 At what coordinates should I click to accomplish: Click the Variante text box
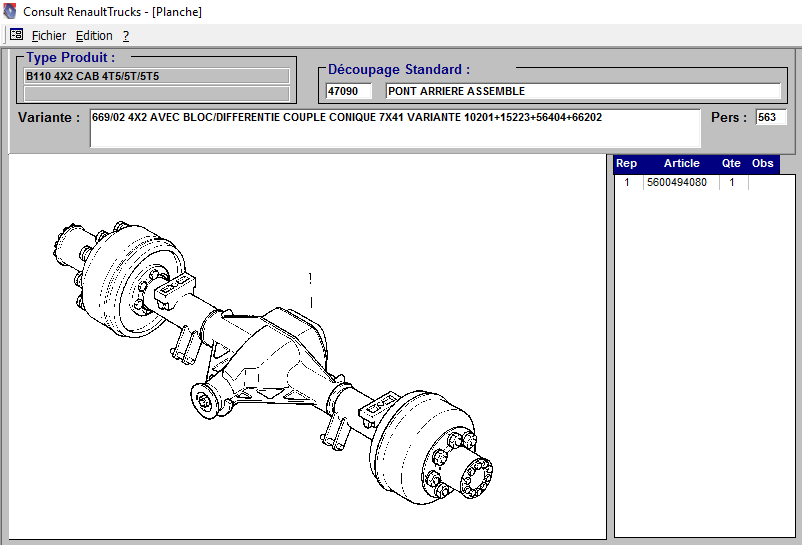tap(395, 128)
